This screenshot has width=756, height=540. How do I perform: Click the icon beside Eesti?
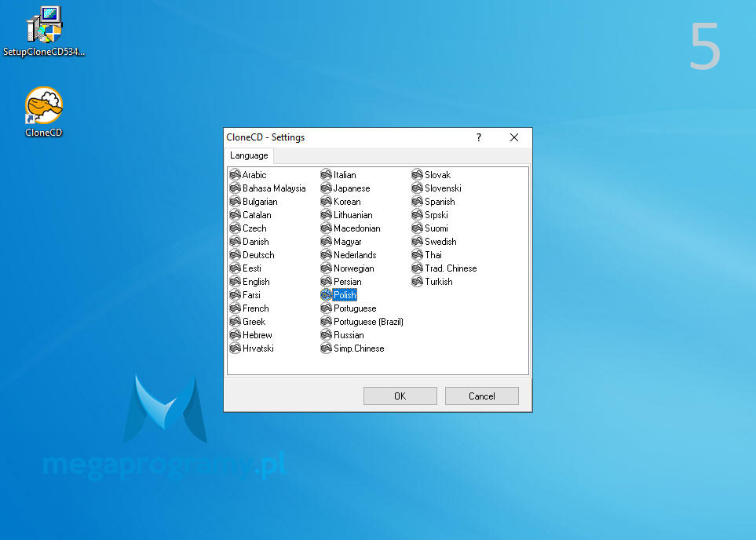coord(236,268)
